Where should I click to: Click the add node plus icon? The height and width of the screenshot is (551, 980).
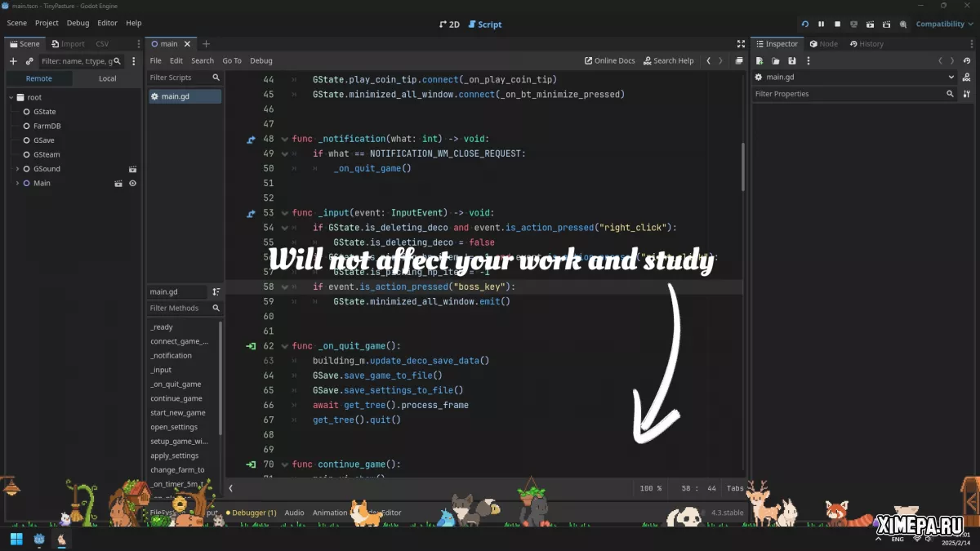coord(13,61)
